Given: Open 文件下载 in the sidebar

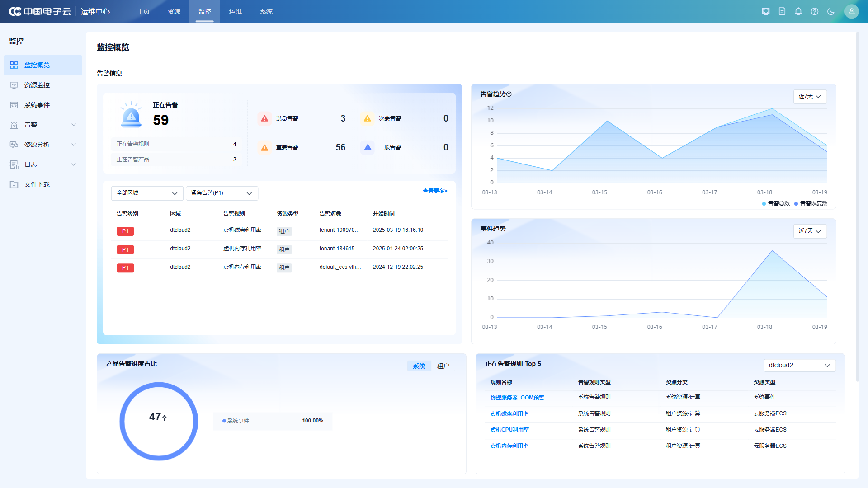Looking at the screenshot, I should coord(43,184).
